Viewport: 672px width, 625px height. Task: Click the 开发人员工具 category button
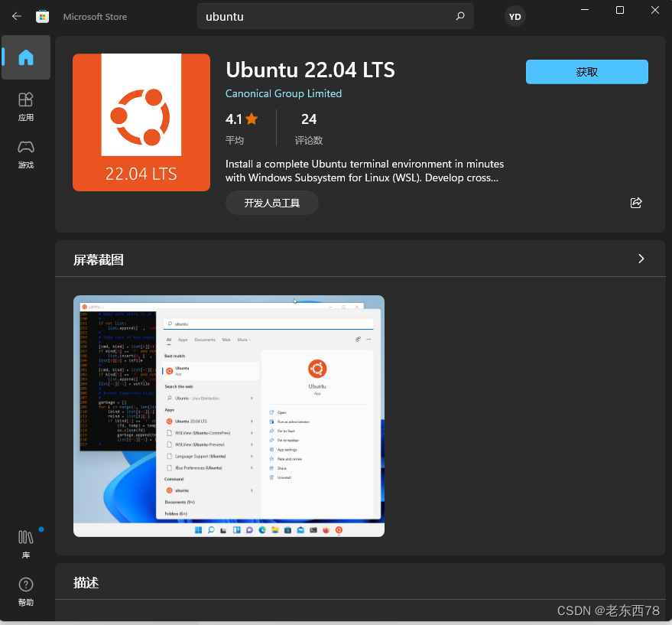(271, 203)
